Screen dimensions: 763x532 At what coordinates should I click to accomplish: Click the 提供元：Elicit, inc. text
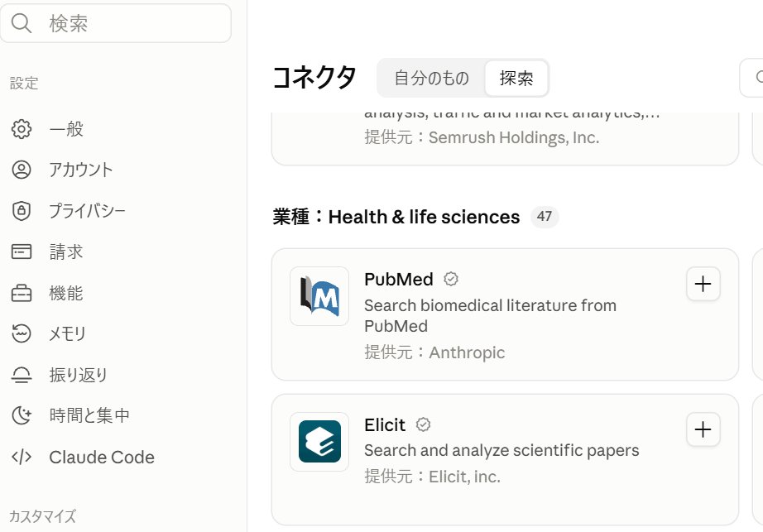coord(432,477)
